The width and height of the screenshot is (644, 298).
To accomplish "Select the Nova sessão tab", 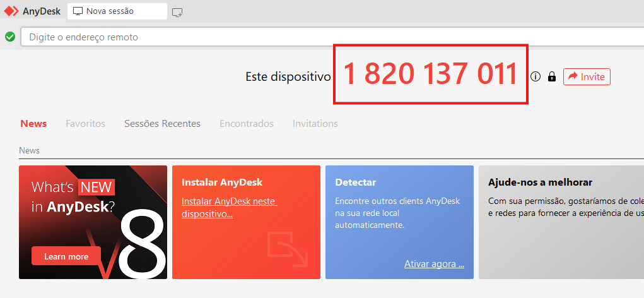I will (x=117, y=11).
